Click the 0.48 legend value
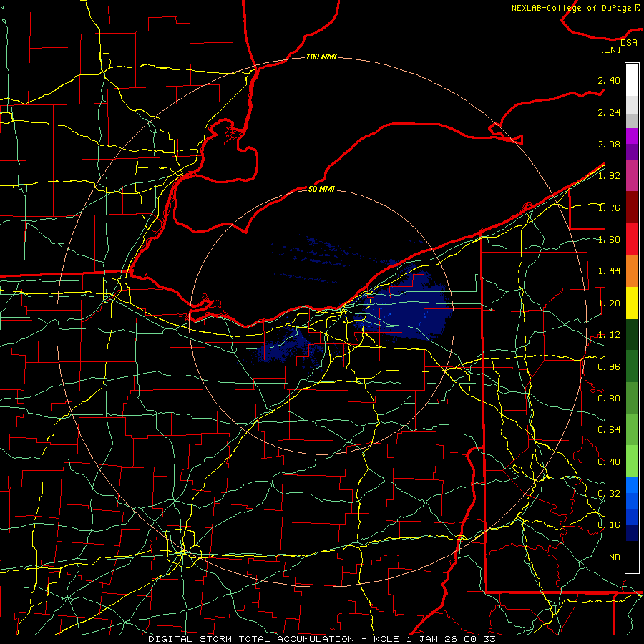Viewport: 644px width, 644px height. 609,462
